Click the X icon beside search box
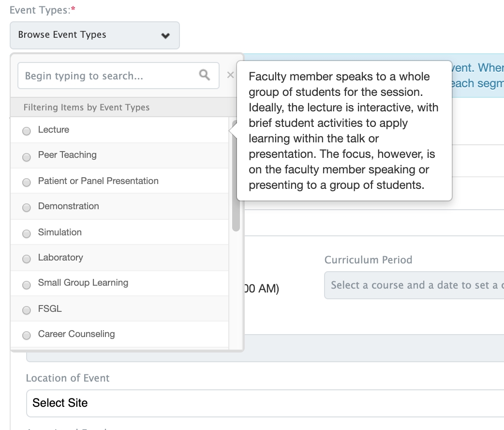504x430 pixels. [230, 75]
